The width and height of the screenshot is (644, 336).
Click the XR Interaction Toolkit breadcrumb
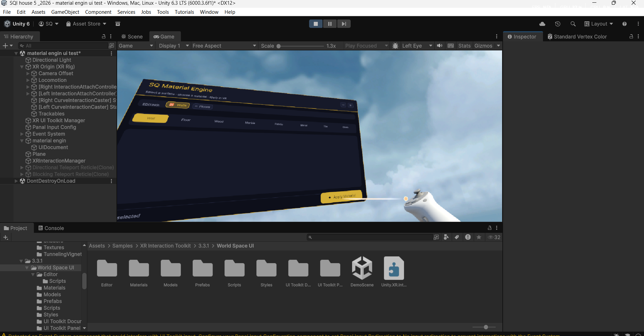click(165, 246)
